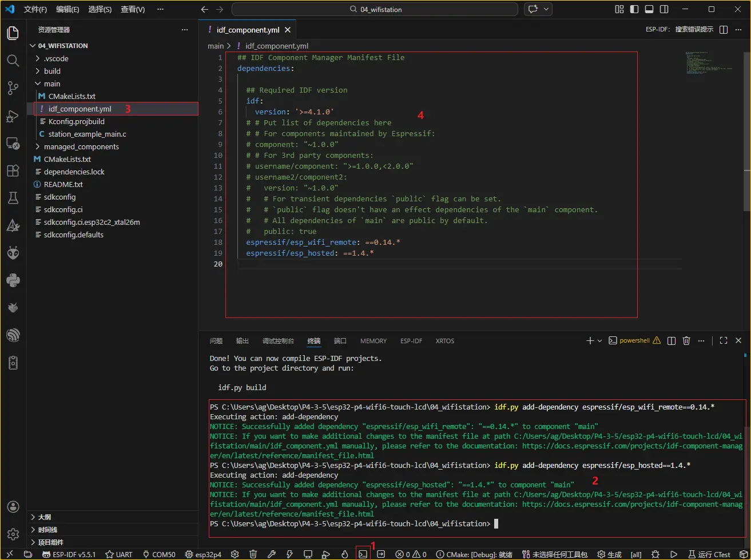The image size is (751, 560).
Task: Open the ESP-IDF Espressif sidebar view
Action: tap(13, 253)
